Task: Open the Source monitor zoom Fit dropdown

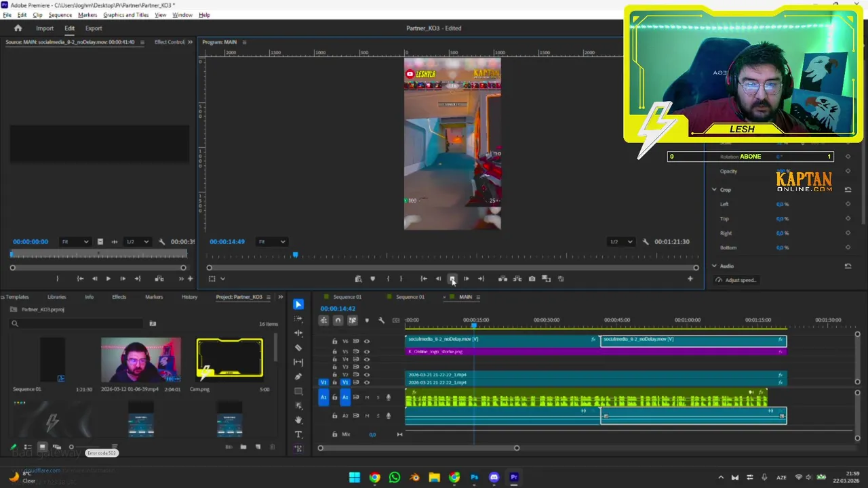Action: (75, 242)
